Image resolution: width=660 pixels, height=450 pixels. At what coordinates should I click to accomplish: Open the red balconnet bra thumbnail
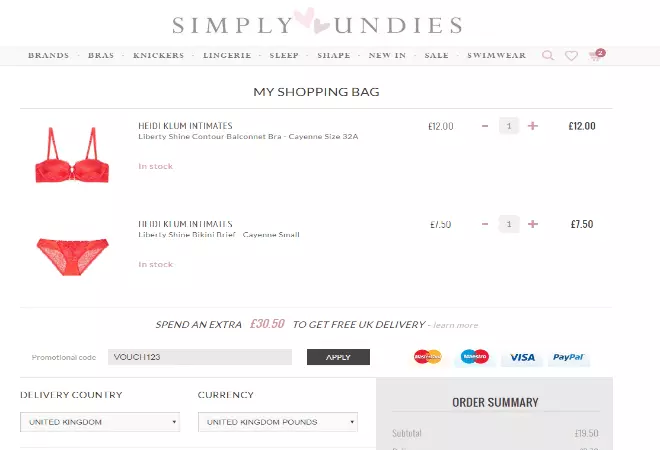[x=71, y=155]
